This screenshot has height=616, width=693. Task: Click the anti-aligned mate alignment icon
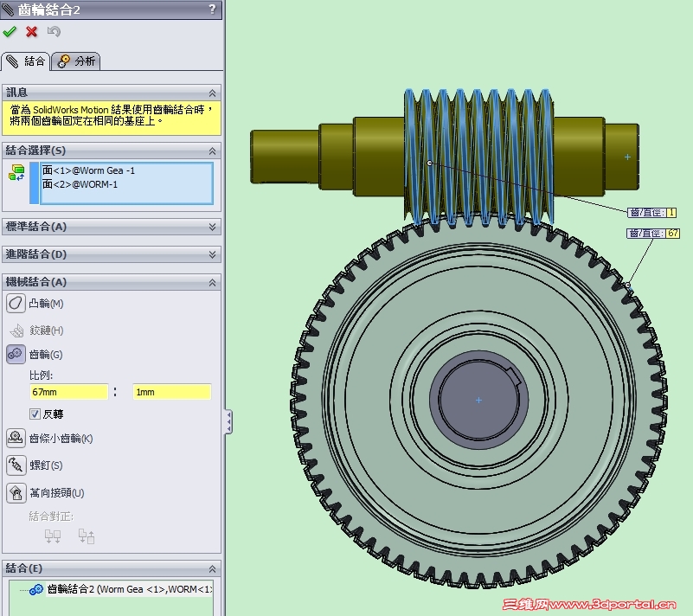click(87, 536)
